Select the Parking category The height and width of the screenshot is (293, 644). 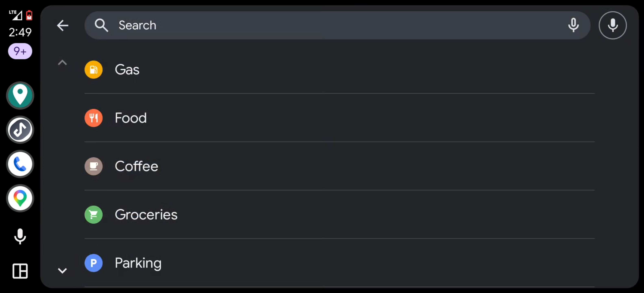(x=339, y=263)
